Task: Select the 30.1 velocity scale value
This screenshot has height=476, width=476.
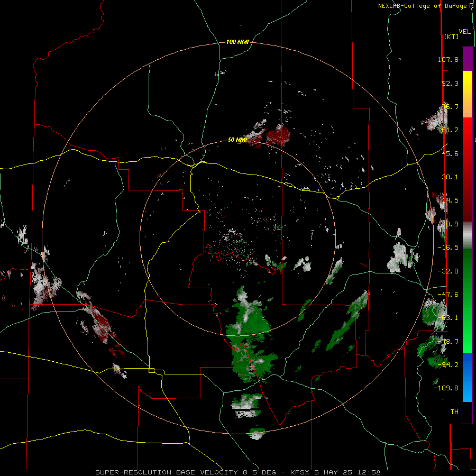Action: click(450, 177)
